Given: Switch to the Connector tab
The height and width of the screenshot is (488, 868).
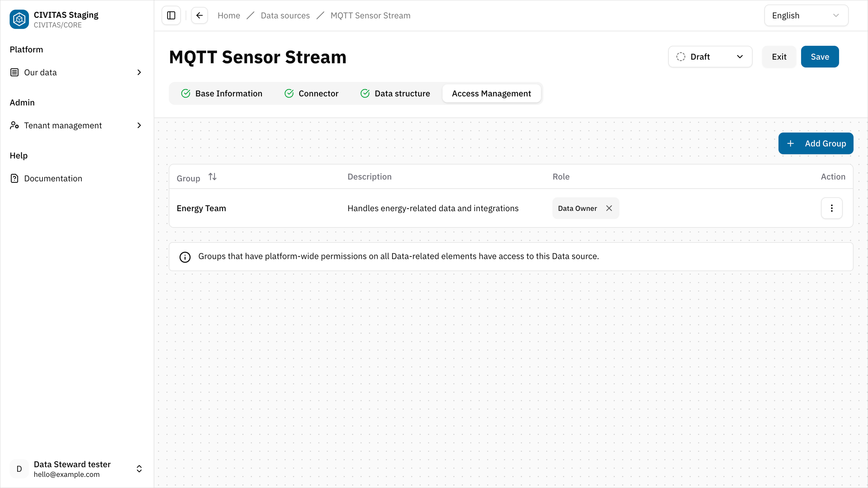Looking at the screenshot, I should tap(312, 94).
